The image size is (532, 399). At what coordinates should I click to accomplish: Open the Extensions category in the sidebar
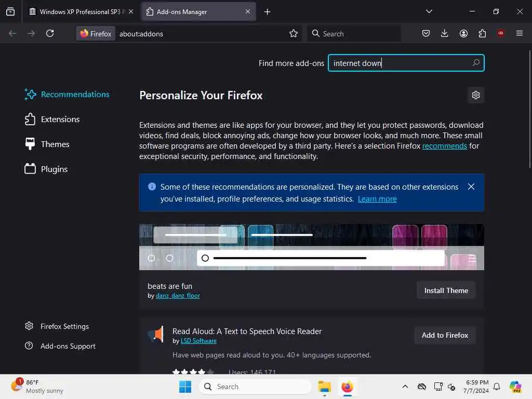(x=52, y=119)
